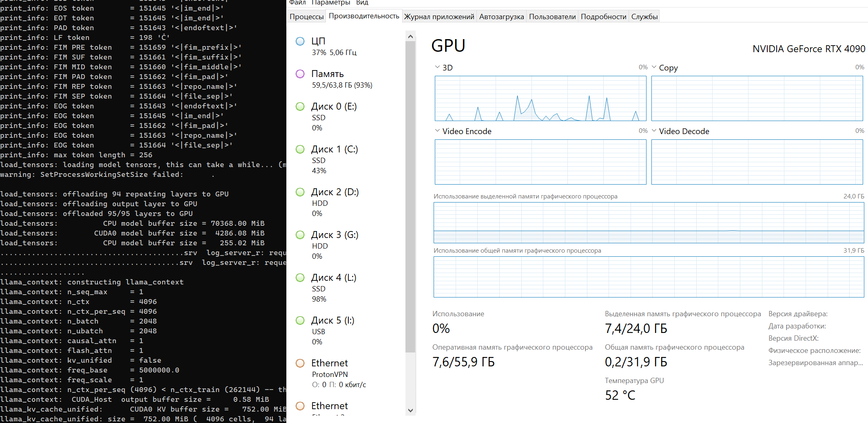Switch to the Пользователи tab
Image resolution: width=868 pixels, height=423 pixels.
pos(552,17)
